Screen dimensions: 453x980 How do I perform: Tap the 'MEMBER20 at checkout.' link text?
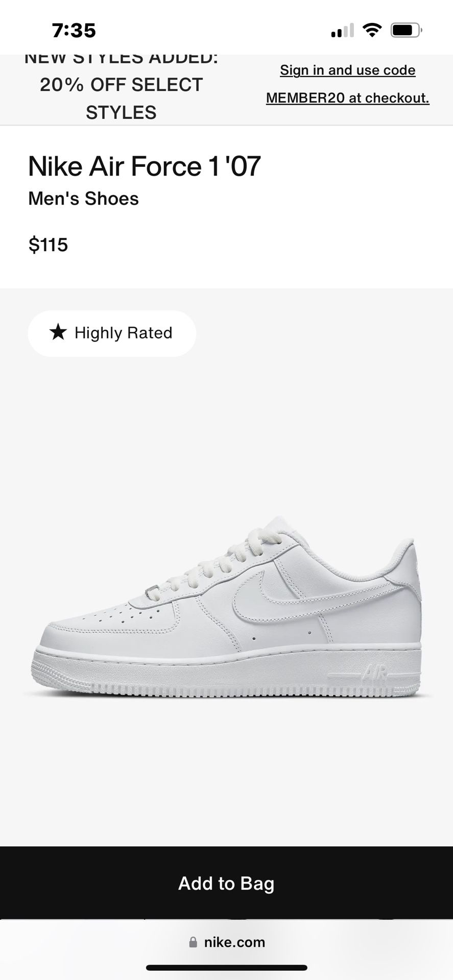[x=348, y=97]
